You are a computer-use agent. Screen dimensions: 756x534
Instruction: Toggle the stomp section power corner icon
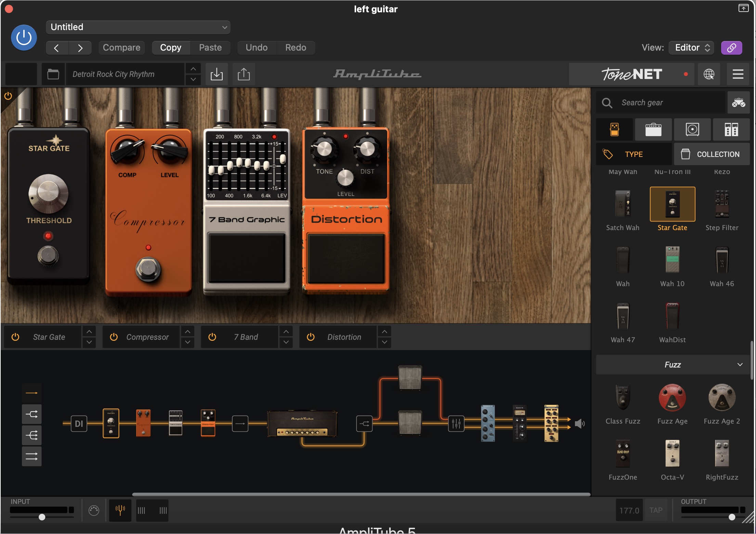(x=8, y=96)
